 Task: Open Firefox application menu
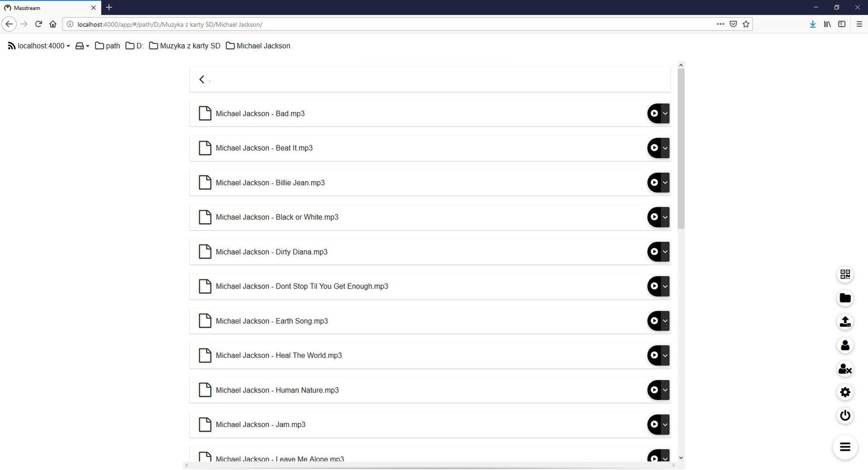coord(859,24)
